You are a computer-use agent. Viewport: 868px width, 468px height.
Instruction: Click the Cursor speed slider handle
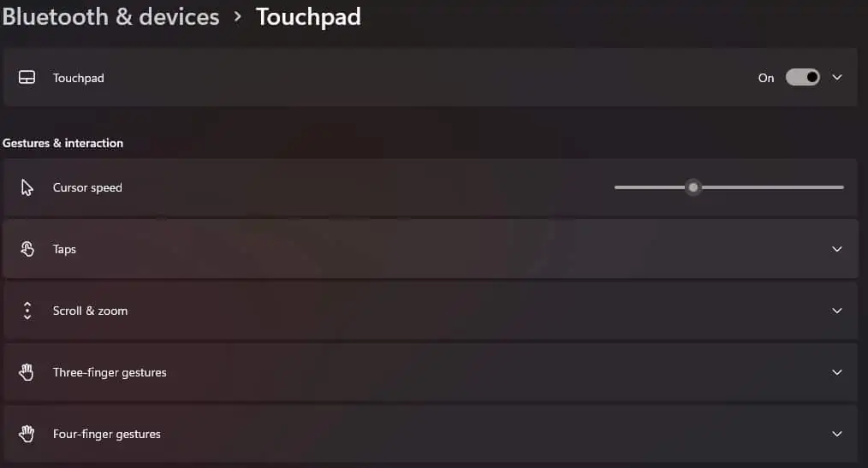click(693, 187)
